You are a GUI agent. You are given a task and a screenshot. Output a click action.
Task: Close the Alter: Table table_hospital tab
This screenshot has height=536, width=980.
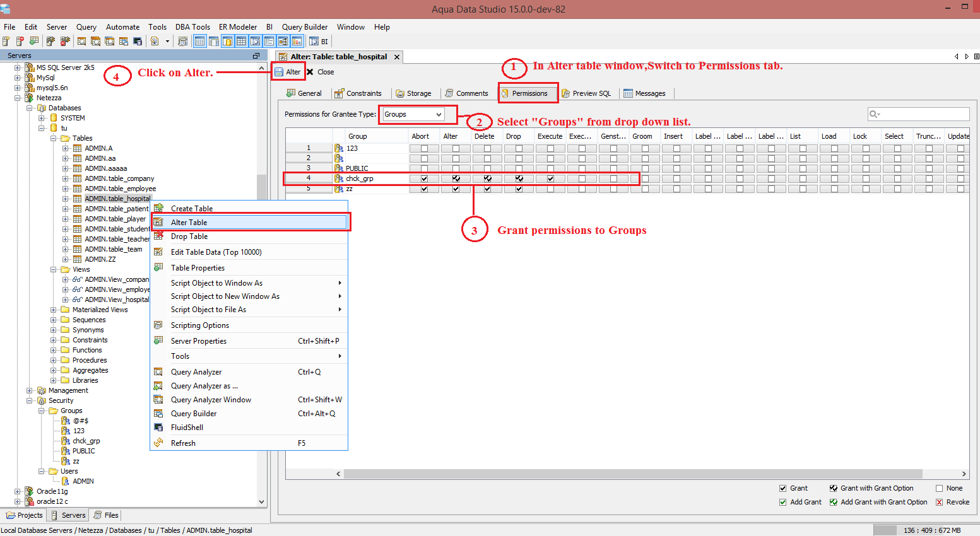point(397,57)
